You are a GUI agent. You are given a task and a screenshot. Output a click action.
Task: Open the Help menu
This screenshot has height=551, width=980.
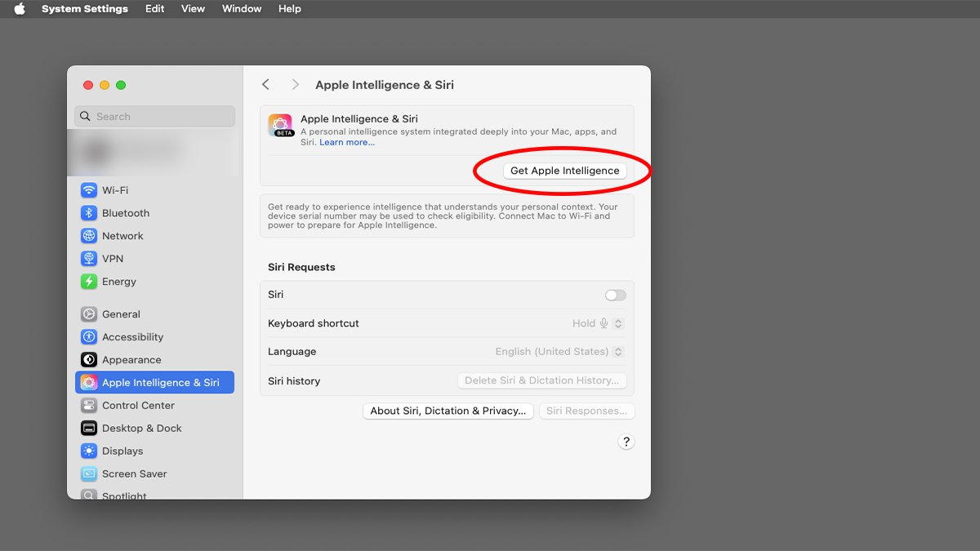pos(290,9)
